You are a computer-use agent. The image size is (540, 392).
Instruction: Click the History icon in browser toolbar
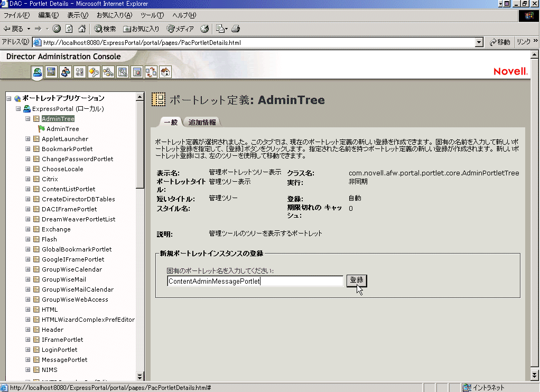pyautogui.click(x=204, y=29)
